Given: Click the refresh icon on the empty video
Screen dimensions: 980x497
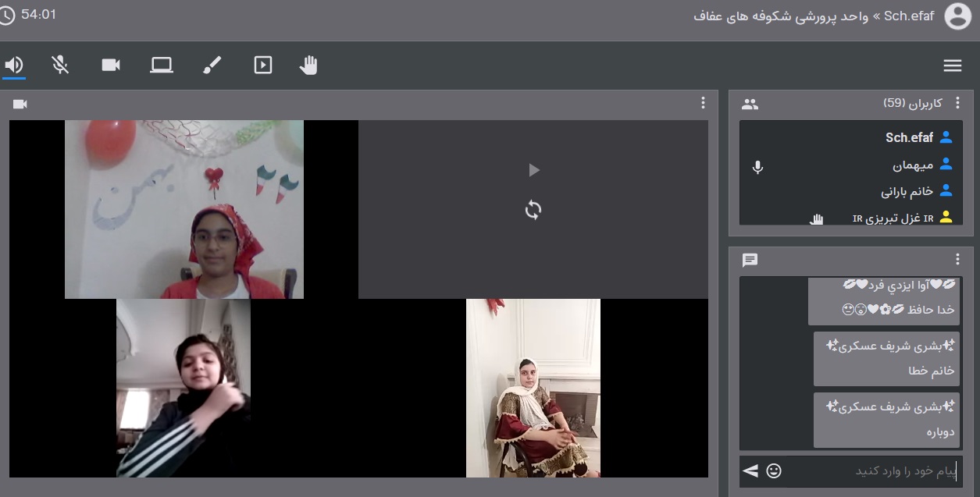Looking at the screenshot, I should pyautogui.click(x=533, y=210).
